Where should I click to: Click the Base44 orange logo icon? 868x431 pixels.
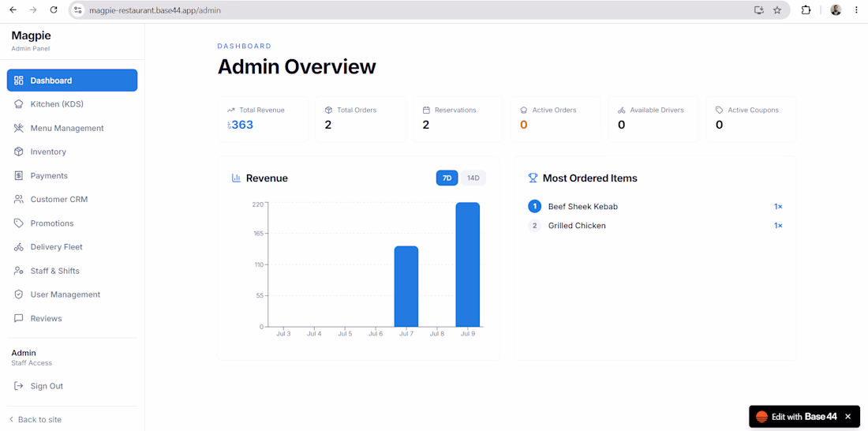pos(761,417)
